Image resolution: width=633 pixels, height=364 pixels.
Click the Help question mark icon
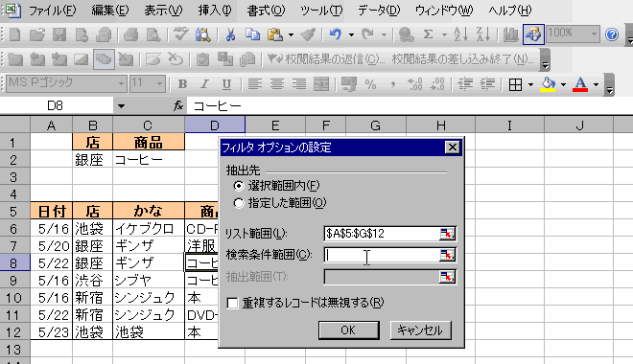[x=612, y=34]
